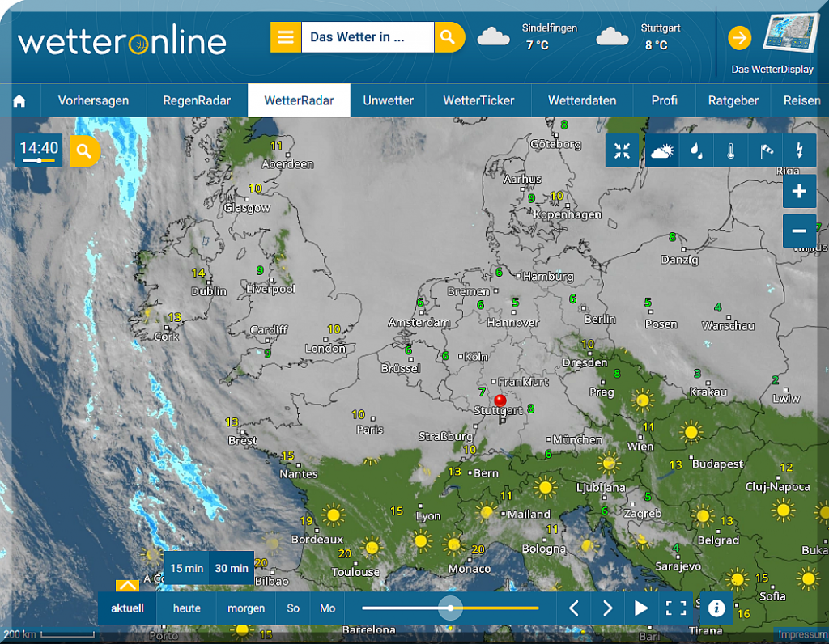Switch timeline to aktuell
The height and width of the screenshot is (644, 829).
128,608
